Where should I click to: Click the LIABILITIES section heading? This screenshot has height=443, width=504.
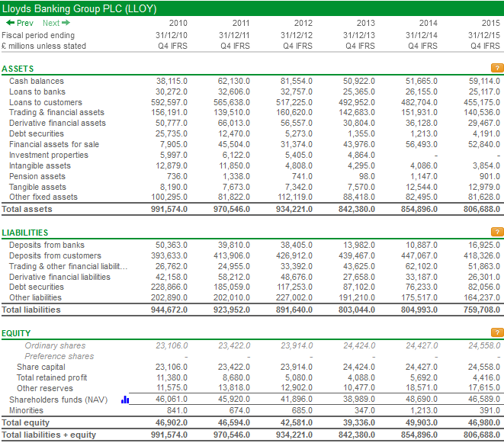point(25,233)
